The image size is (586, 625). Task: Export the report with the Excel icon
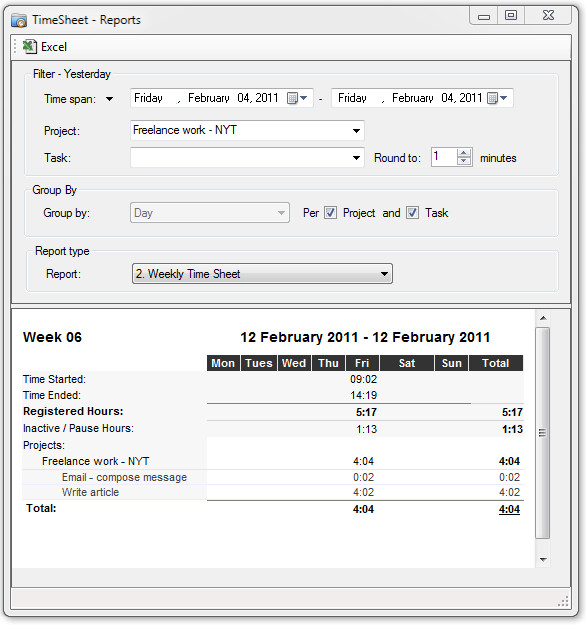pyautogui.click(x=29, y=47)
